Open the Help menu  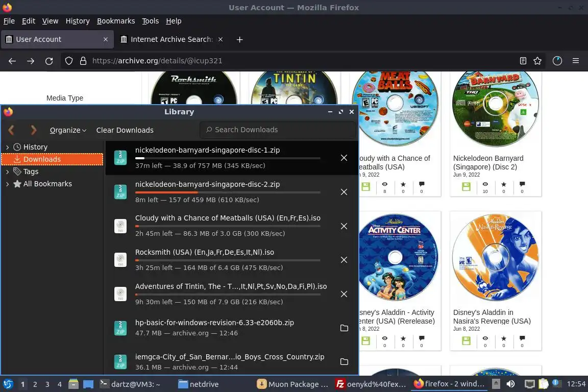pos(174,21)
